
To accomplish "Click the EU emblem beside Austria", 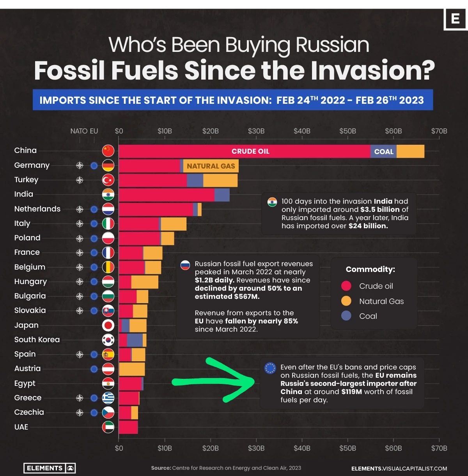I will point(94,369).
